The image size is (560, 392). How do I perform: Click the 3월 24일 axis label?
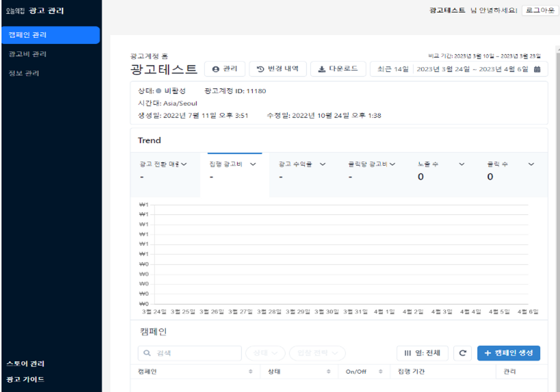(x=154, y=311)
